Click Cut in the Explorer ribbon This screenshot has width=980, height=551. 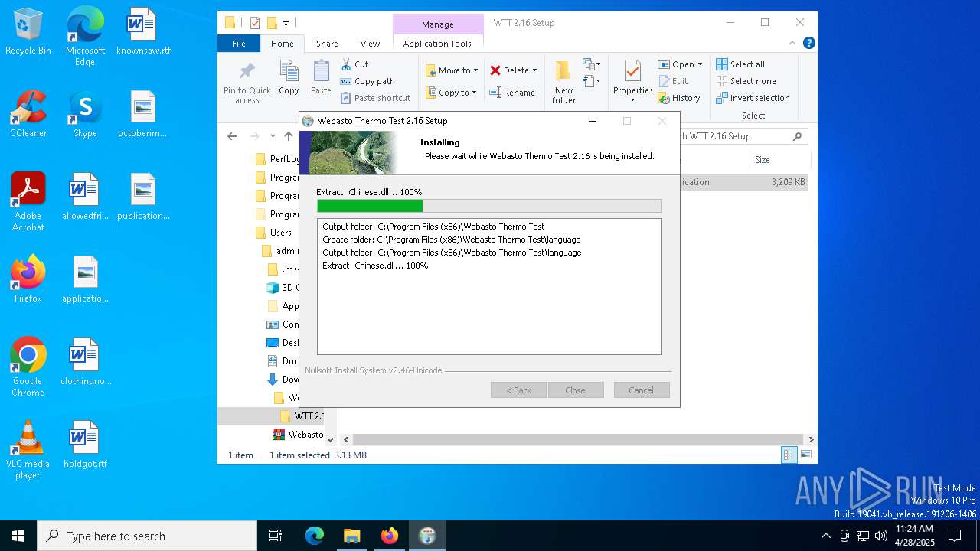coord(354,64)
